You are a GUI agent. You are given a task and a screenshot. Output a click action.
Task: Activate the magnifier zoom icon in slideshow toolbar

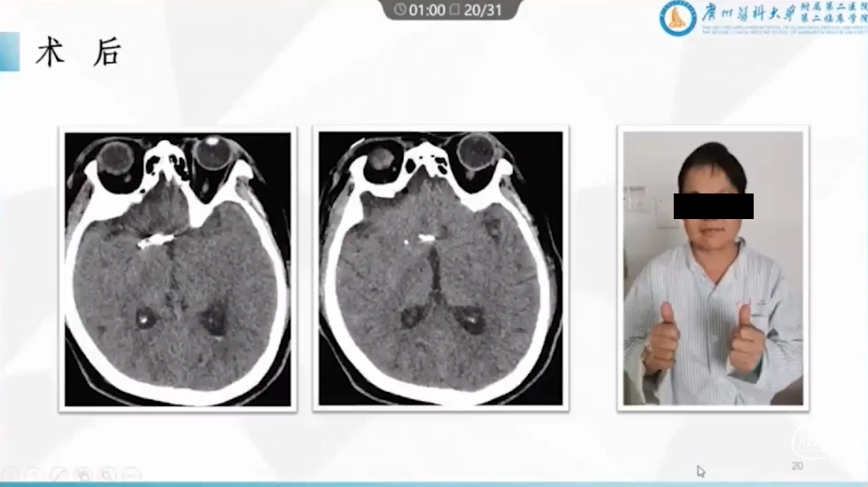(x=106, y=474)
